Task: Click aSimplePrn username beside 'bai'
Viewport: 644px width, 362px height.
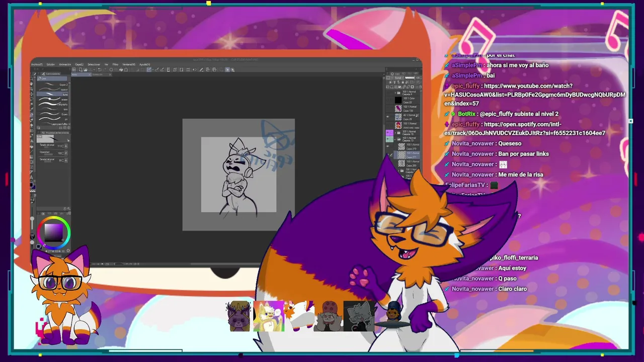Action: [x=466, y=75]
